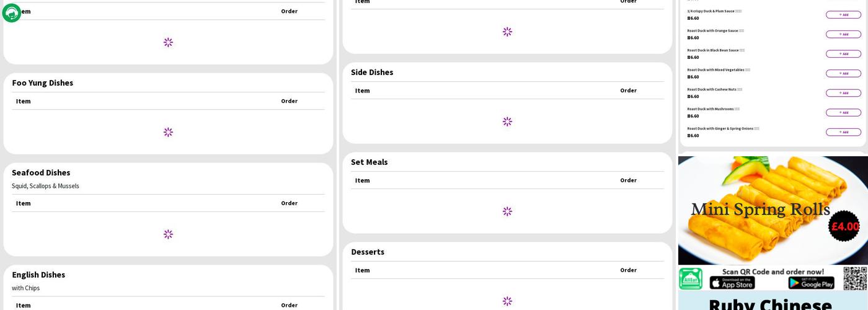Click the loading spinner under Foo Yung Dishes
This screenshot has height=310, width=868.
[x=168, y=132]
